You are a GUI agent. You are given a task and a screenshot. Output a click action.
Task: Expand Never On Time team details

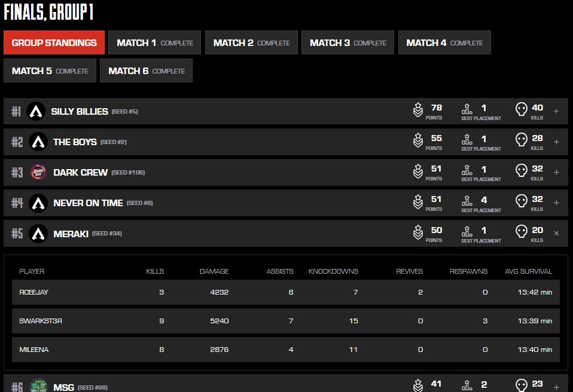(556, 203)
